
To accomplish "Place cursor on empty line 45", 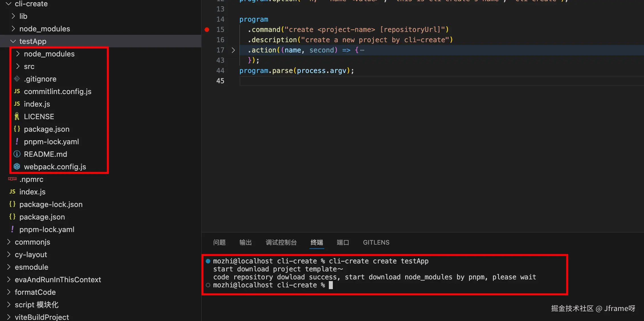I will (x=342, y=81).
